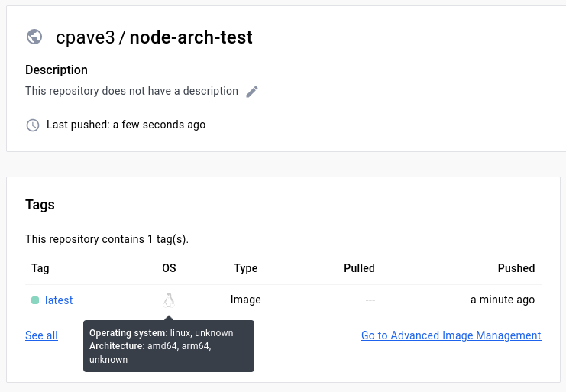566x392 pixels.
Task: Click the Pulled column header
Action: [359, 268]
